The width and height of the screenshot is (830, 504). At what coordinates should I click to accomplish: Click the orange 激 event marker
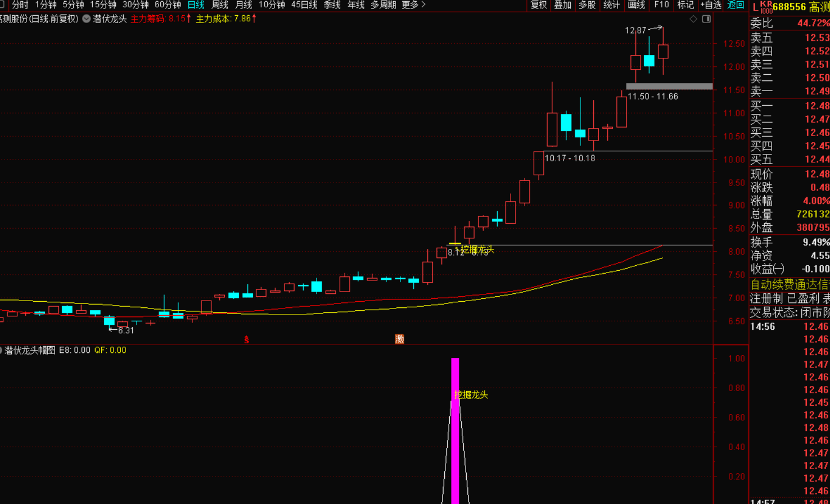pyautogui.click(x=399, y=339)
